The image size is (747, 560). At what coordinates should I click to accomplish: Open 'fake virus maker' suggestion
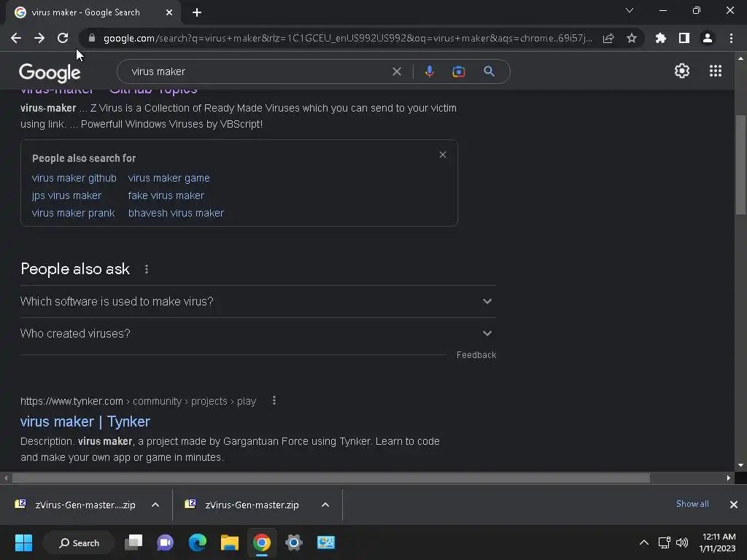pyautogui.click(x=166, y=195)
